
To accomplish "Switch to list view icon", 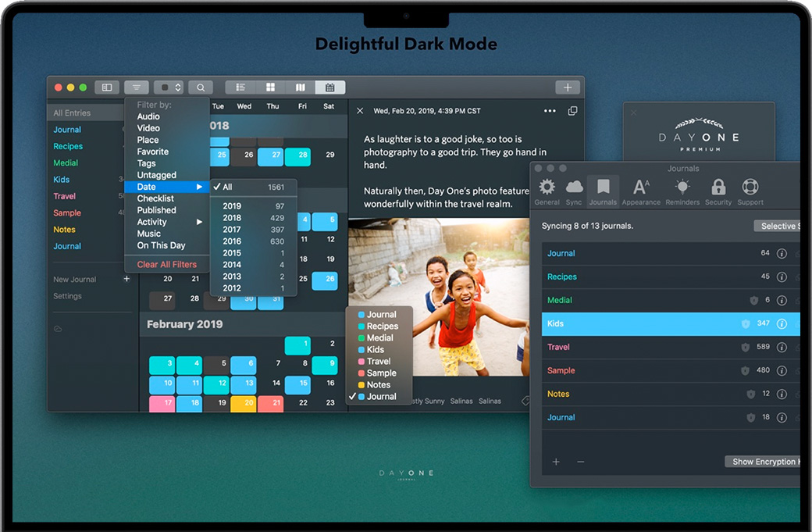I will click(240, 87).
